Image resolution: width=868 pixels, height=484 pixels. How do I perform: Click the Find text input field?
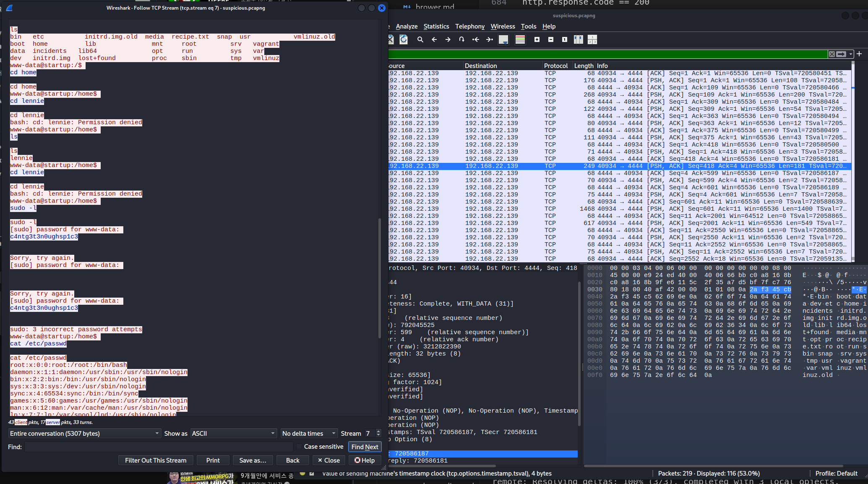coord(159,447)
